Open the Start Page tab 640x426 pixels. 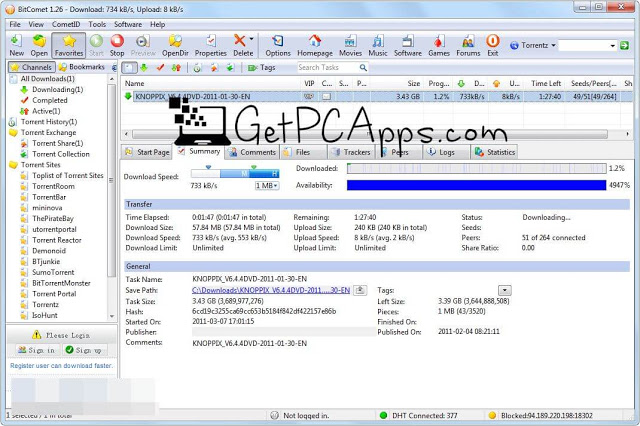pos(147,152)
